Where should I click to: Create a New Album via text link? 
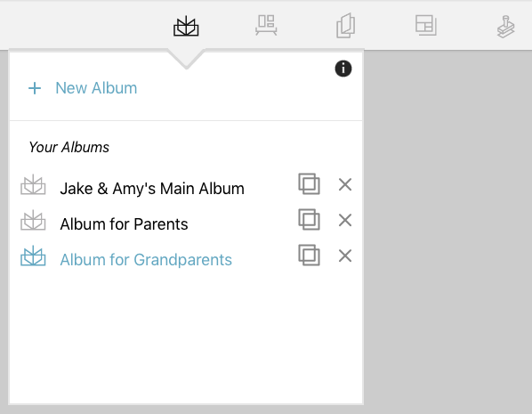click(x=96, y=88)
